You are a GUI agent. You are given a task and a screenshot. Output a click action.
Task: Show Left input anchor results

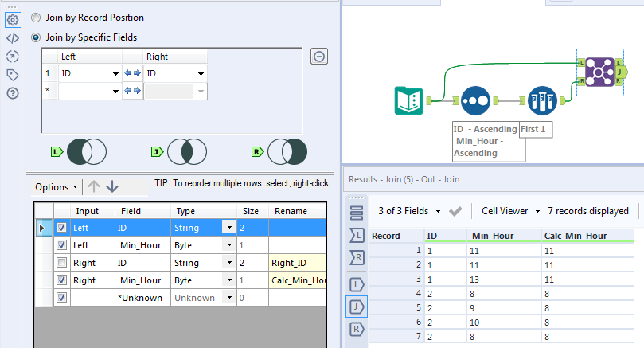357,236
